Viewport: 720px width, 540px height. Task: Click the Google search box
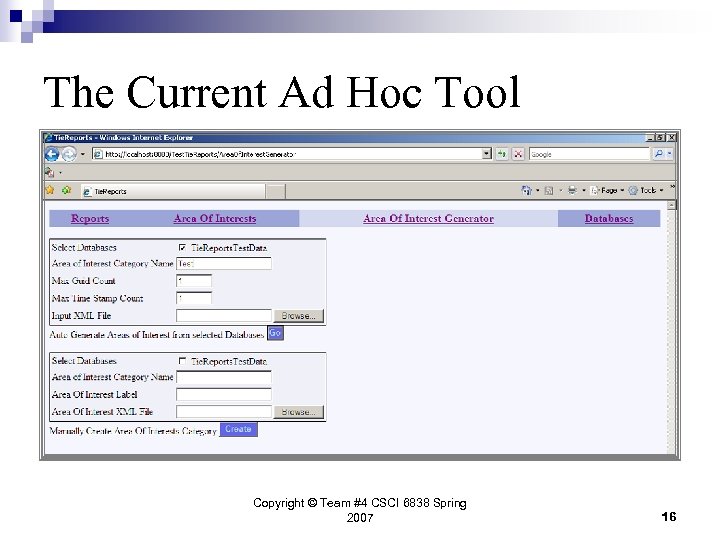pos(589,154)
